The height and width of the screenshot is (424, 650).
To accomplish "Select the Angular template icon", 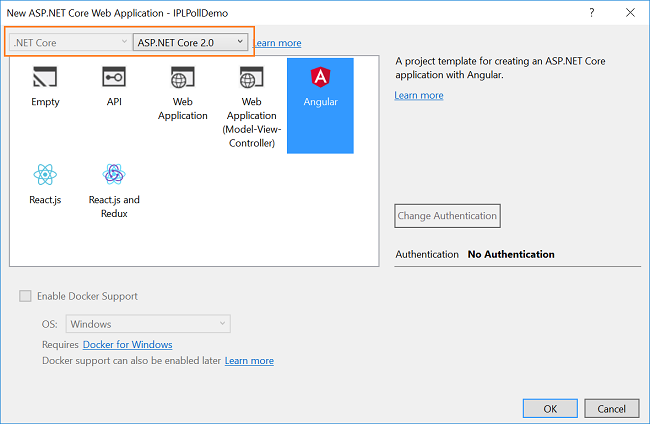I will (320, 77).
